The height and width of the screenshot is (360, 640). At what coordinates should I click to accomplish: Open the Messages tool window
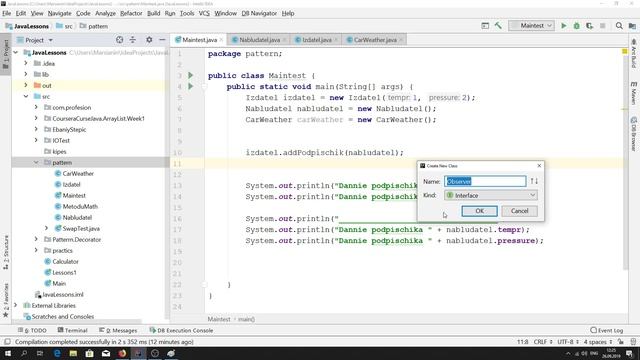tap(118, 330)
